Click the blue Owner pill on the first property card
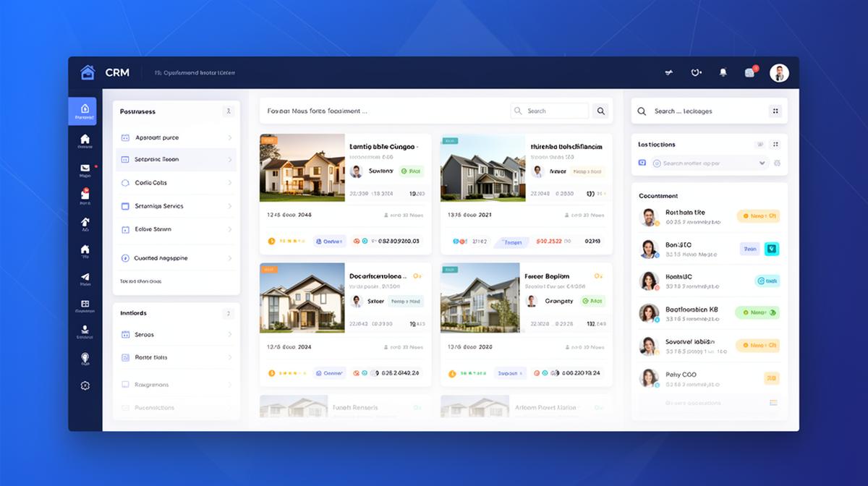The image size is (868, 486). (x=328, y=240)
